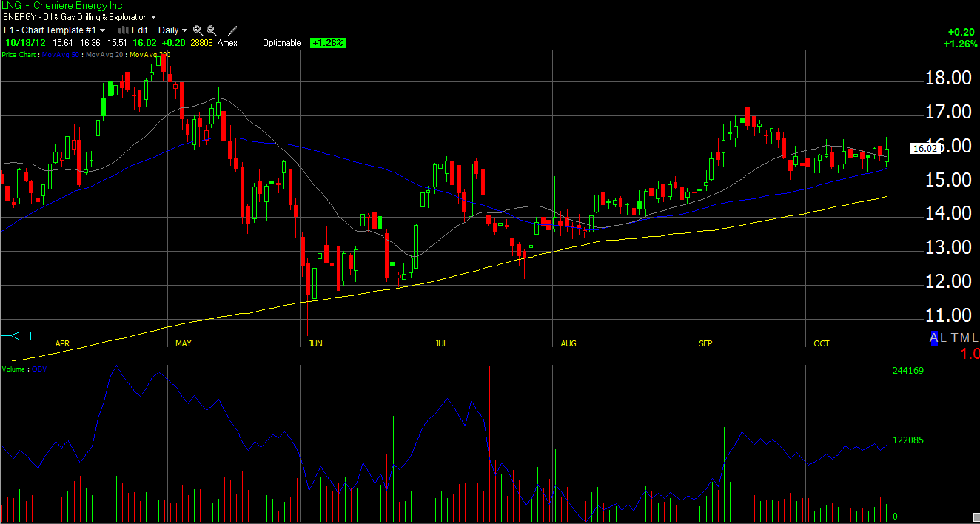Click the 15.00 price axis label
Screen dimensions: 980x524
click(948, 180)
